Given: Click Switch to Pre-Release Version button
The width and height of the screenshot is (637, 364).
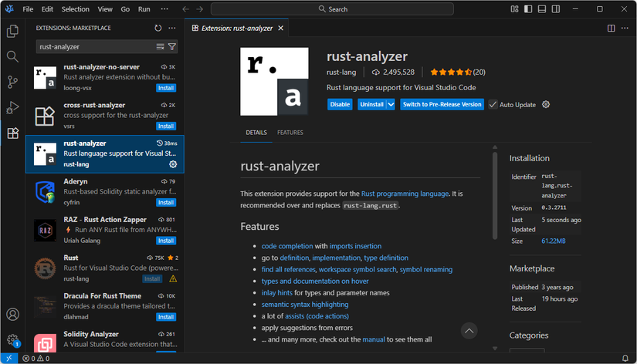Looking at the screenshot, I should coord(442,104).
